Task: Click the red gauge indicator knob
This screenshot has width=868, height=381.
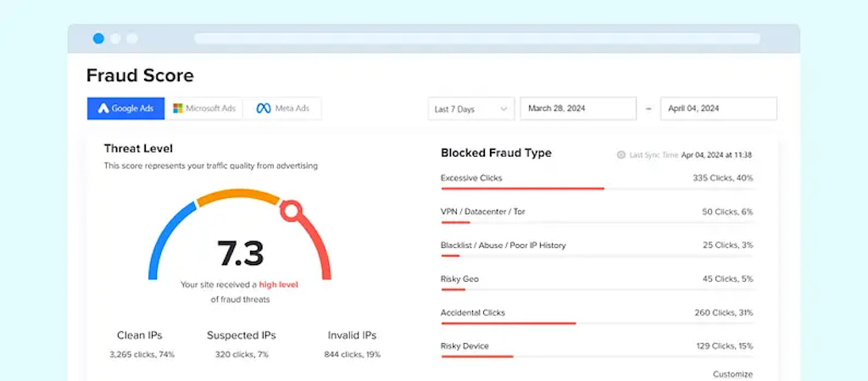Action: tap(291, 210)
